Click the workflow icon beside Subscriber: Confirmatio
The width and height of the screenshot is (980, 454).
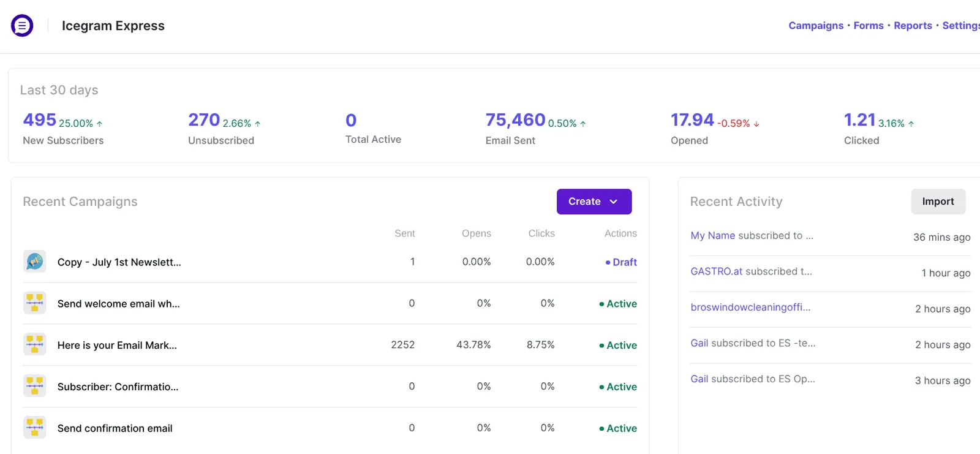35,387
